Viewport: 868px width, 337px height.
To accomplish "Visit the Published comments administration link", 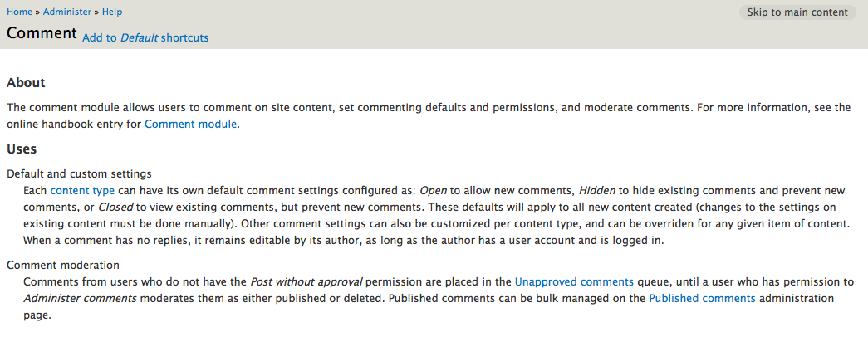I will point(702,299).
